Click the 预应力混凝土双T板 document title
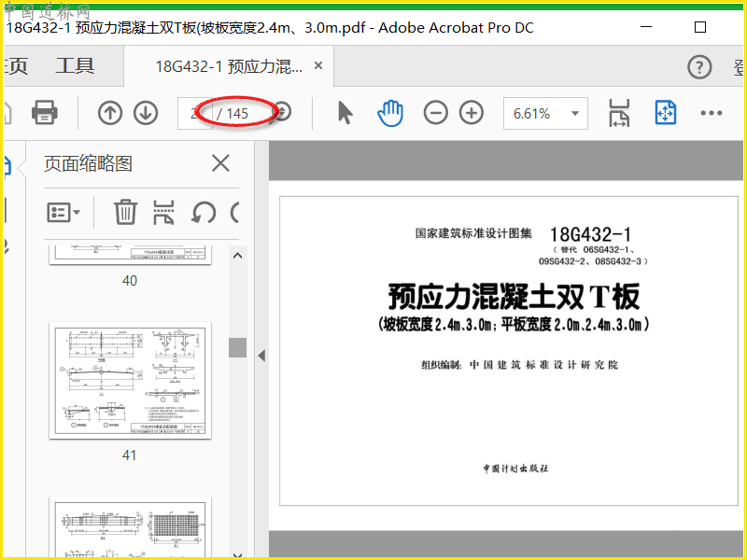Screen dimensions: 747x560 [514, 296]
